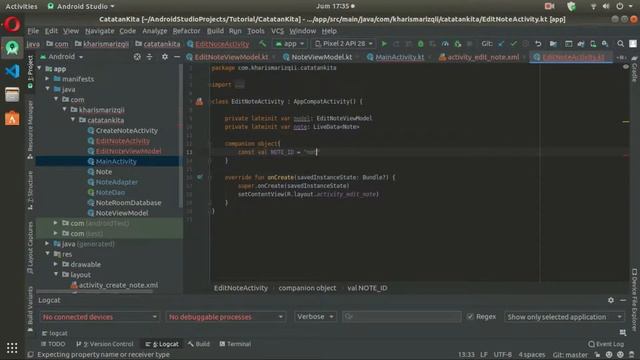This screenshot has width=640, height=360.
Task: Select CreateNoteActivity in project tree
Action: pyautogui.click(x=127, y=131)
